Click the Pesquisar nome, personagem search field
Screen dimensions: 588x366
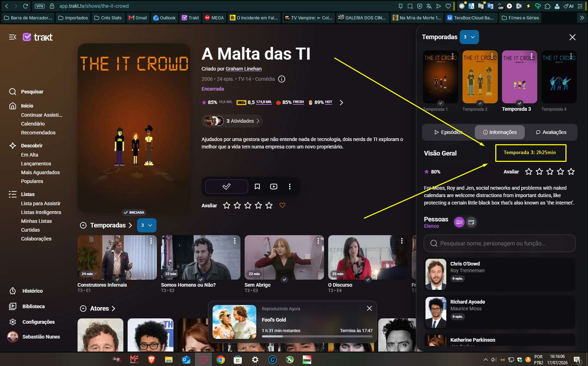pos(500,243)
